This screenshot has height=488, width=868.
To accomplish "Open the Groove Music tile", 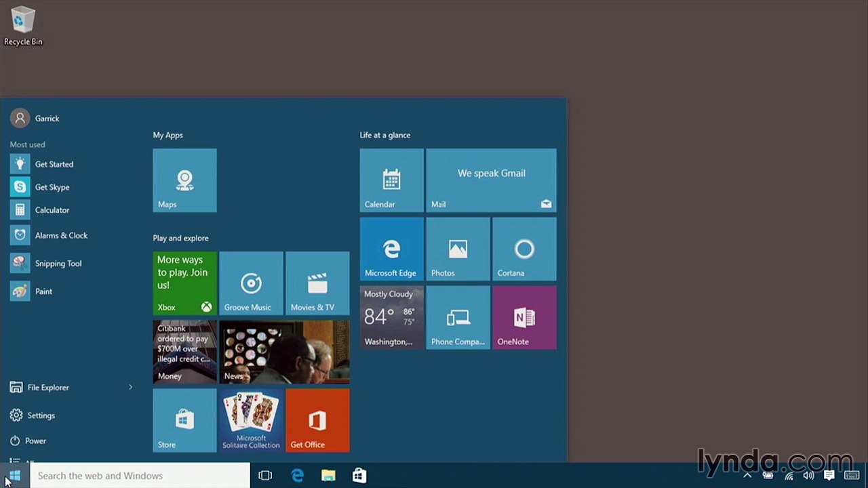I will point(251,283).
